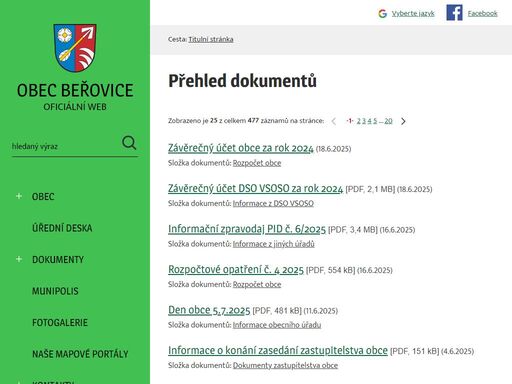Open DOKUMENTY menu item
The height and width of the screenshot is (384, 512).
[x=58, y=259]
